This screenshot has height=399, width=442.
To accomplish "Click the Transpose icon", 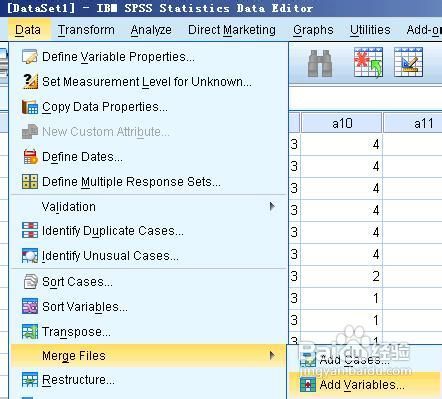I will click(x=30, y=332).
